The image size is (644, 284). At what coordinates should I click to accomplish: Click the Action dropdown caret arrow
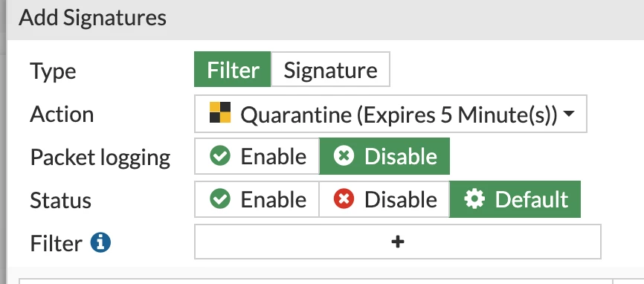pyautogui.click(x=569, y=114)
